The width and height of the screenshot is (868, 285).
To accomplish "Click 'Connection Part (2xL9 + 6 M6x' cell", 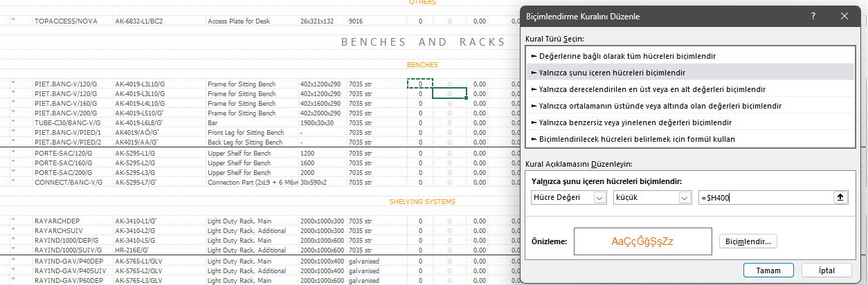I will [253, 182].
